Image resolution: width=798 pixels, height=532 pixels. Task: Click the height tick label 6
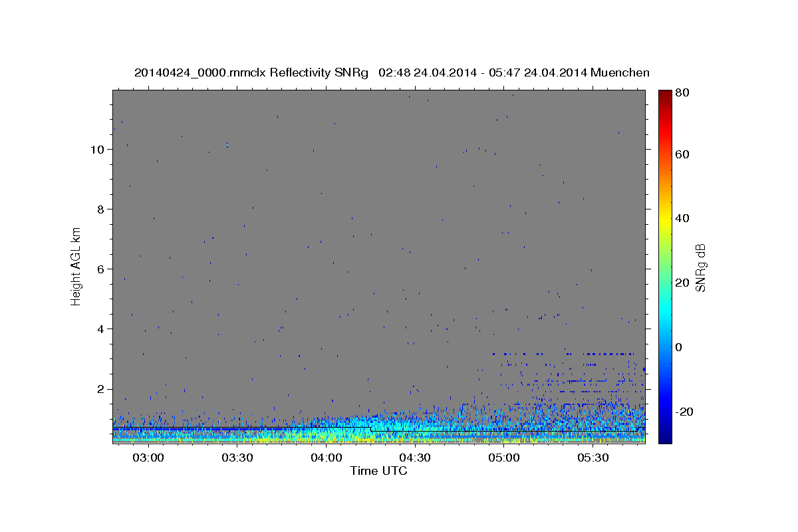pos(100,269)
